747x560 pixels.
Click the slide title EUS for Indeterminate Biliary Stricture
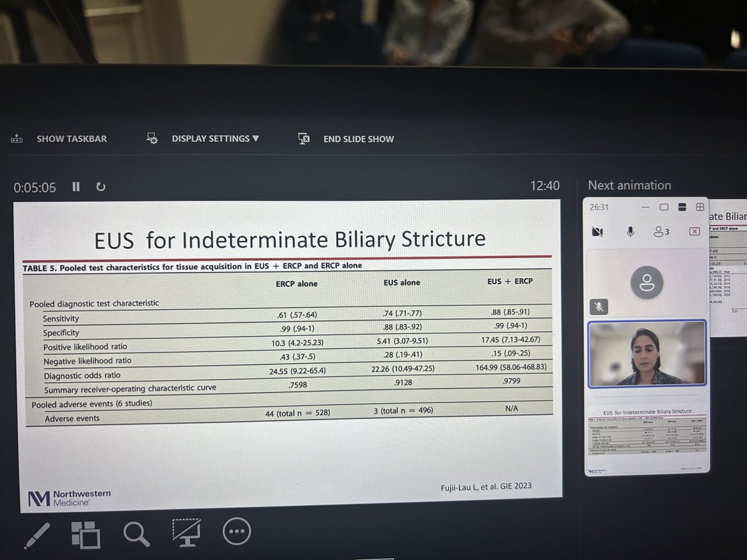pyautogui.click(x=289, y=239)
